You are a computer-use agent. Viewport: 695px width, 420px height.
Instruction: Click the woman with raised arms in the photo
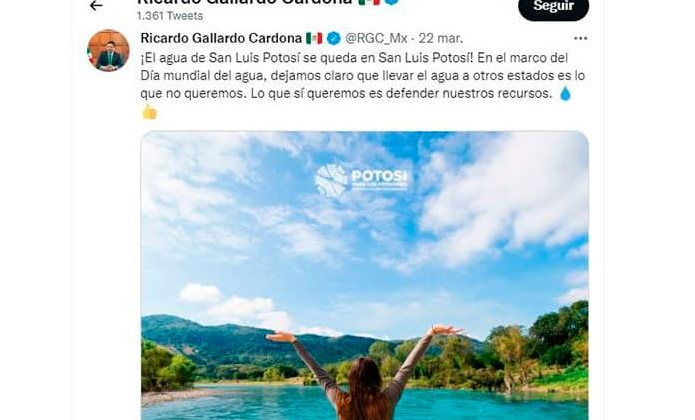tap(364, 373)
